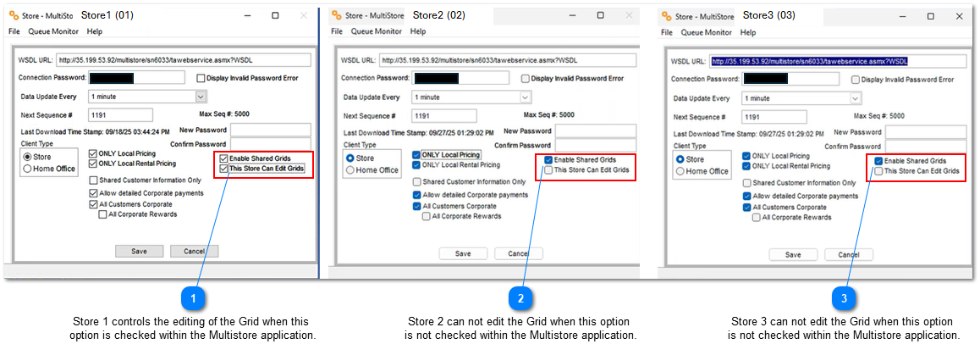
Task: Uncheck 'This Store Can Edit Grids' in Store1
Action: pos(223,169)
